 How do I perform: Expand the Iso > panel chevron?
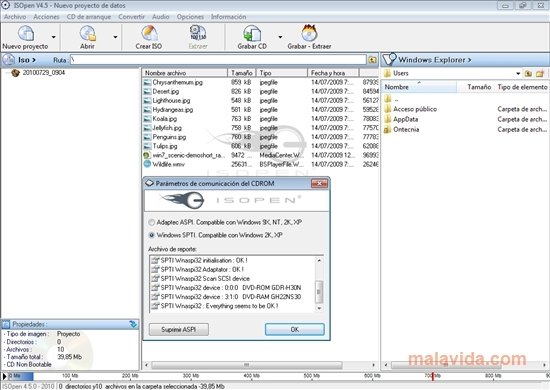[x=34, y=60]
